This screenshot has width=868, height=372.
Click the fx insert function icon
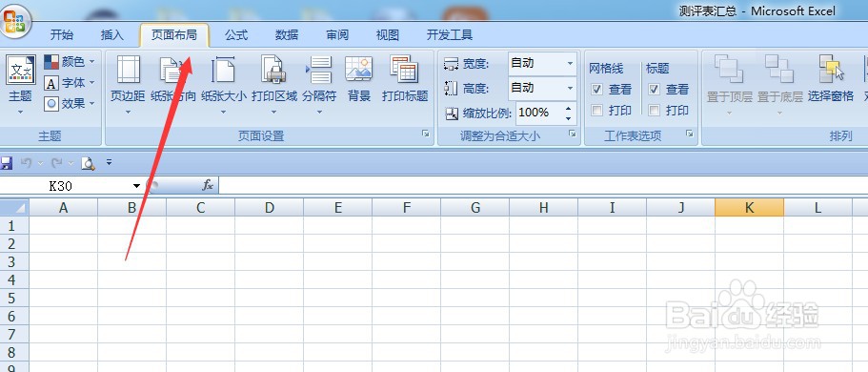point(208,185)
